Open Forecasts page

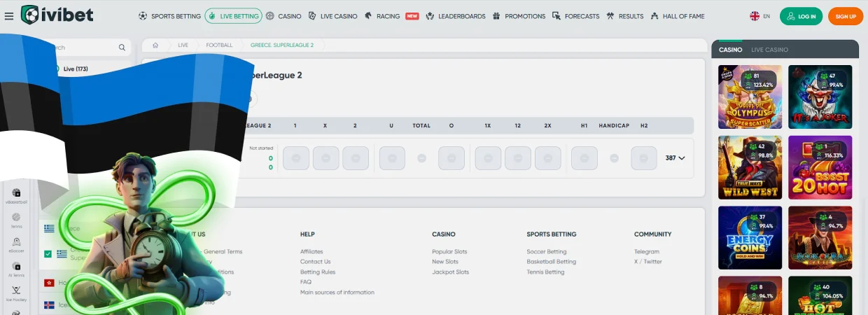[575, 16]
